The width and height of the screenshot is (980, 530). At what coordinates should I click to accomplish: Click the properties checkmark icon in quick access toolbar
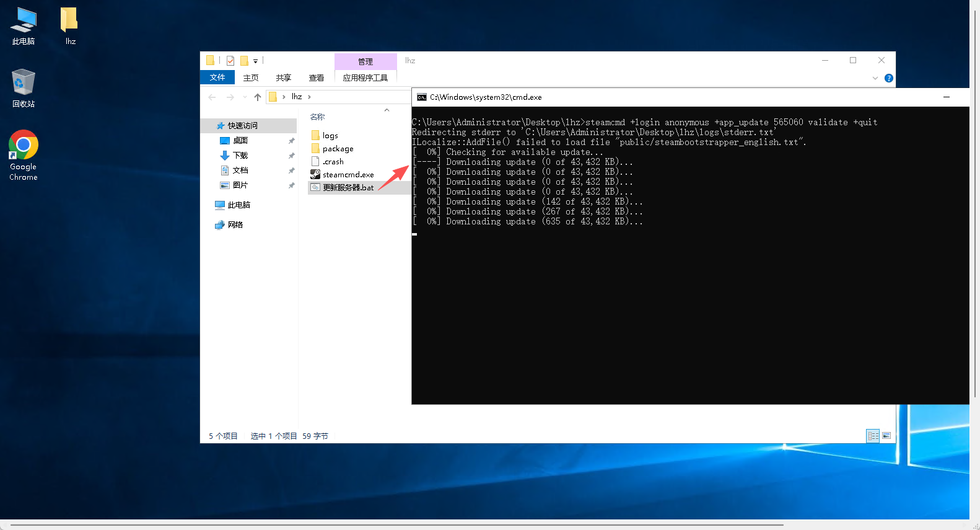pyautogui.click(x=230, y=61)
